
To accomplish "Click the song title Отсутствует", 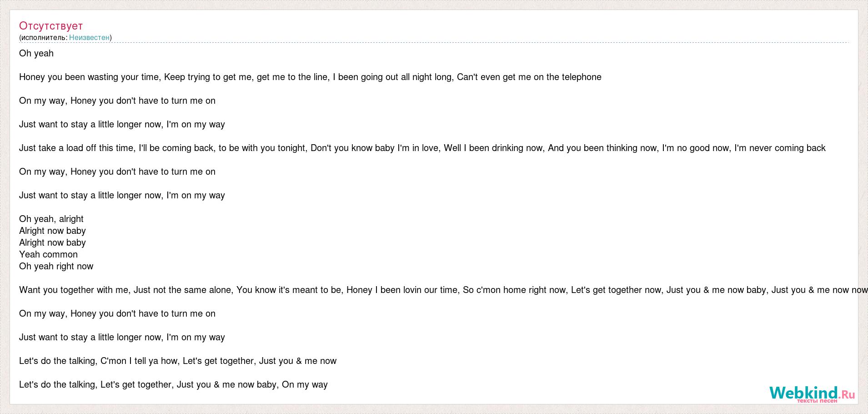I will coord(51,26).
